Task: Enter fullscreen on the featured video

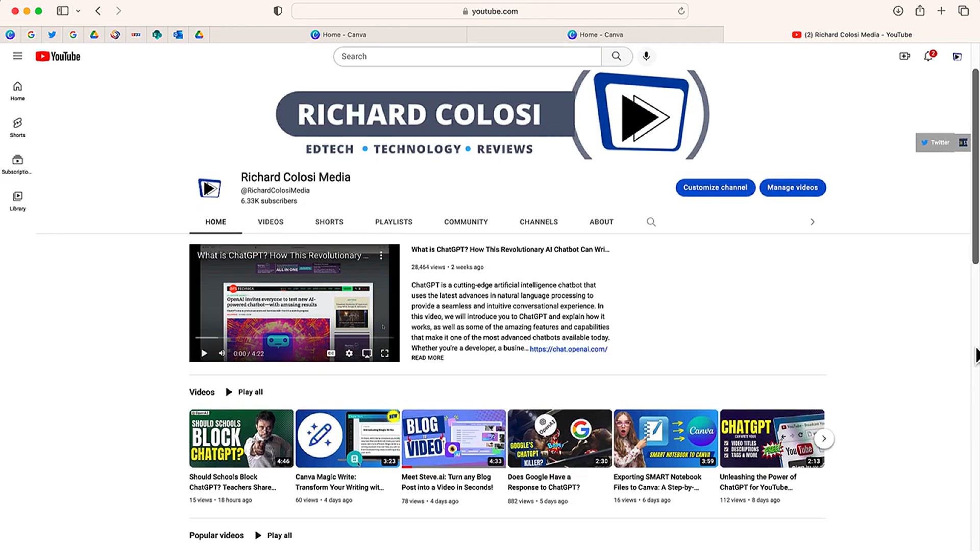Action: [385, 353]
